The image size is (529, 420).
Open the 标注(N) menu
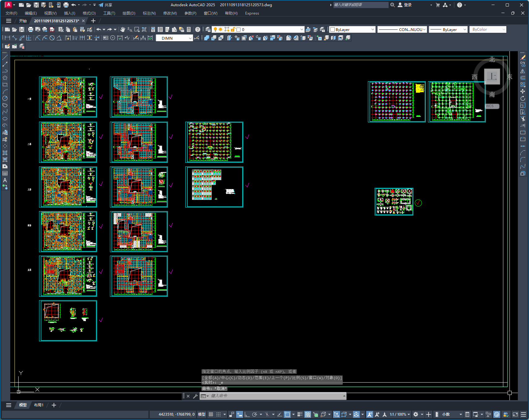click(149, 13)
